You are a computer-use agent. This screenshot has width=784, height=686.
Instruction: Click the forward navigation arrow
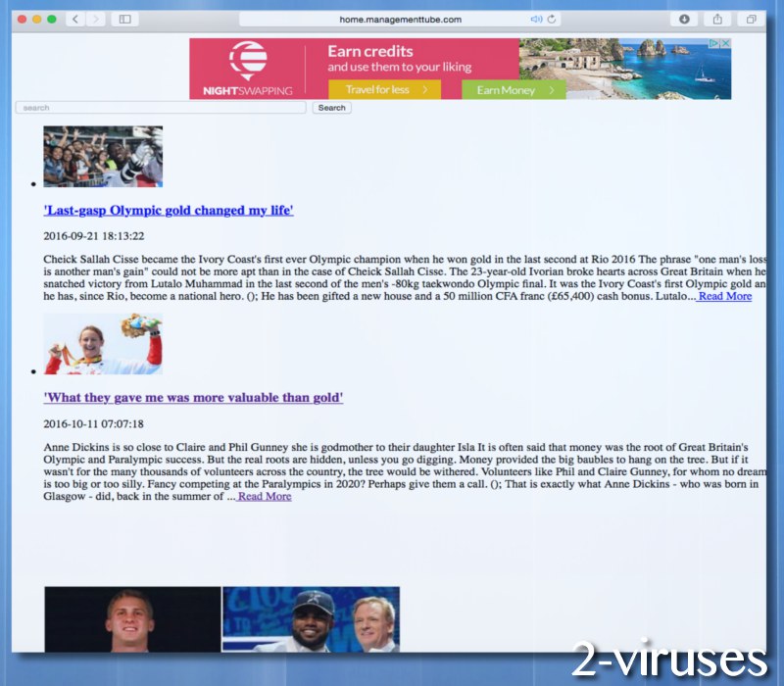coord(95,19)
